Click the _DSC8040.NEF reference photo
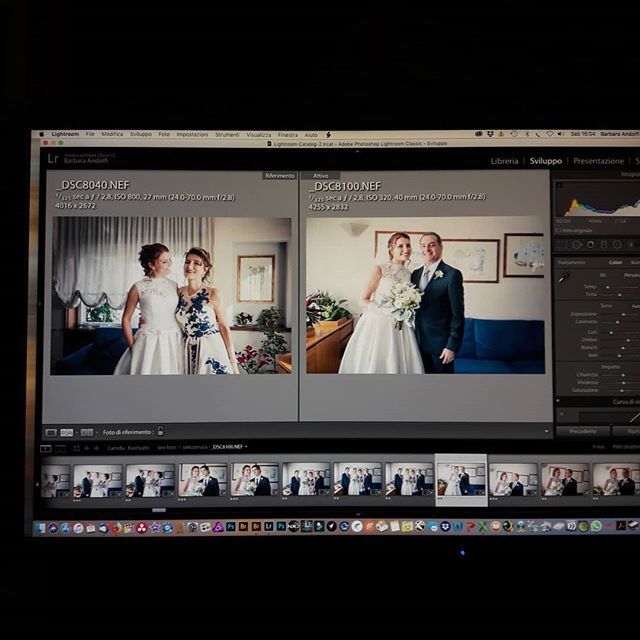The width and height of the screenshot is (640, 640). point(171,296)
